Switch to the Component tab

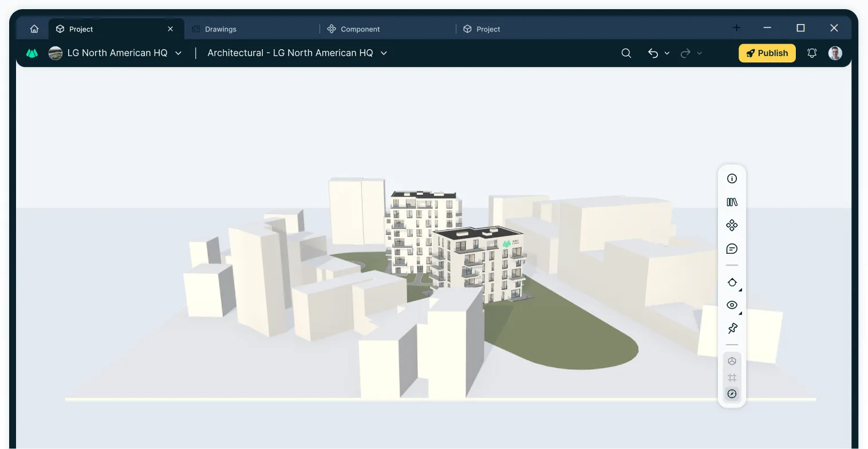(388, 29)
